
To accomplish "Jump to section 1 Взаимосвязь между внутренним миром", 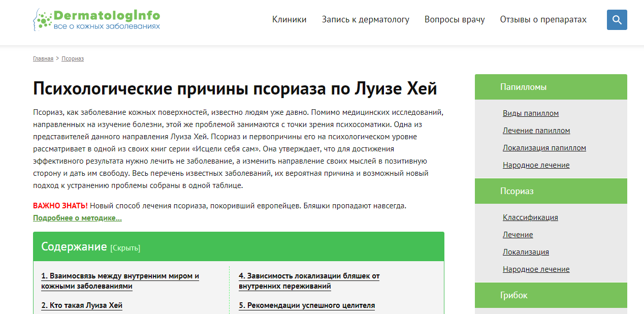I will pyautogui.click(x=120, y=281).
